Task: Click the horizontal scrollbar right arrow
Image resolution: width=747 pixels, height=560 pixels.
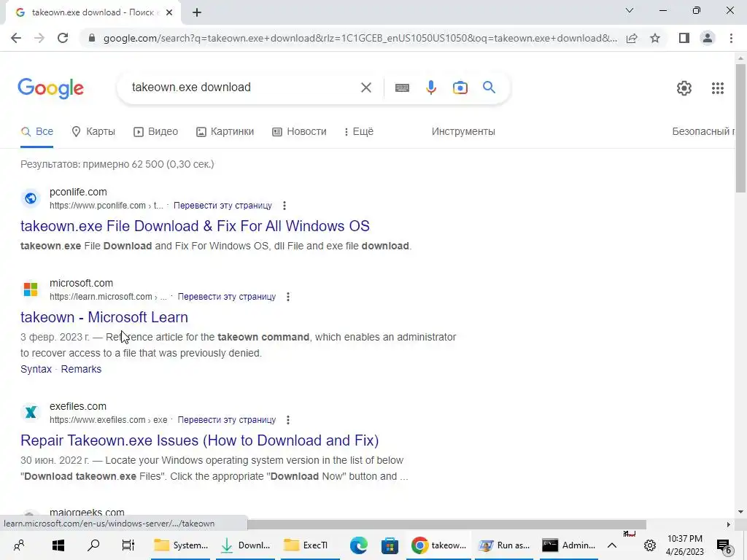Action: (x=729, y=524)
